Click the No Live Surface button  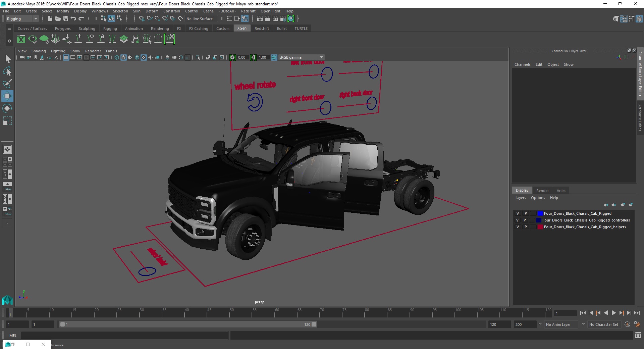pyautogui.click(x=201, y=19)
